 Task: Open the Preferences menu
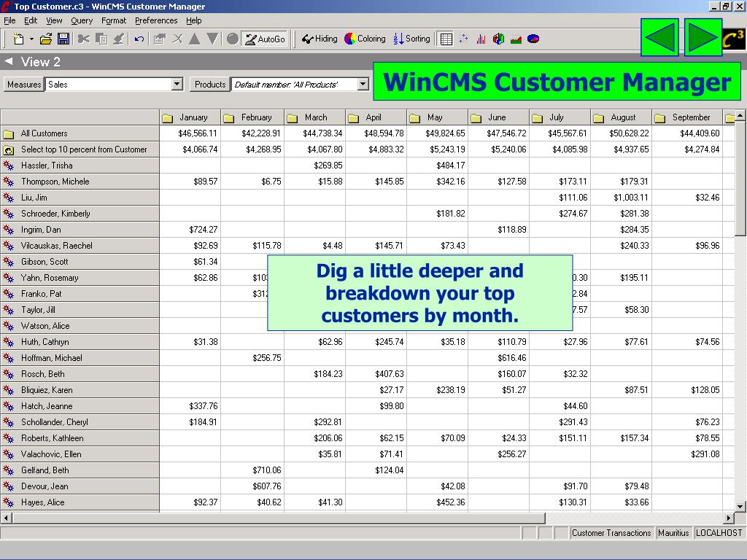(x=156, y=20)
